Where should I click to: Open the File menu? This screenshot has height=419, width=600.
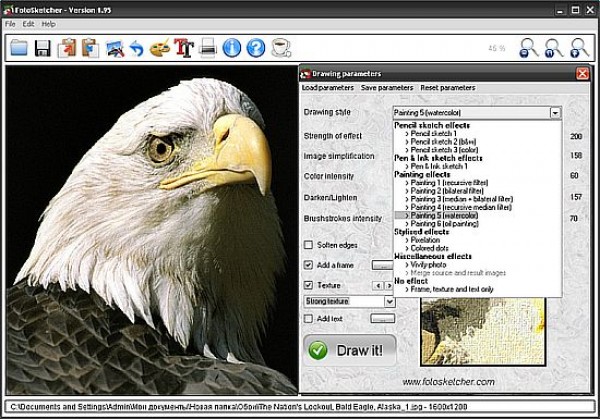[x=10, y=23]
